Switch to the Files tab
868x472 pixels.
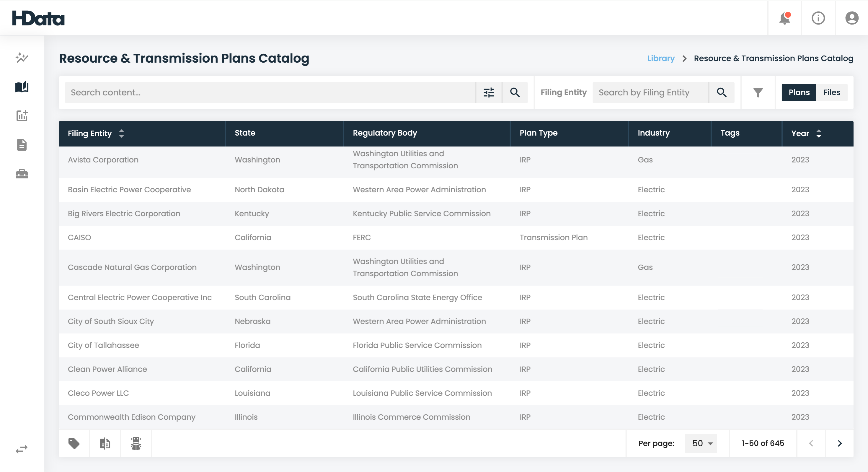pos(832,92)
